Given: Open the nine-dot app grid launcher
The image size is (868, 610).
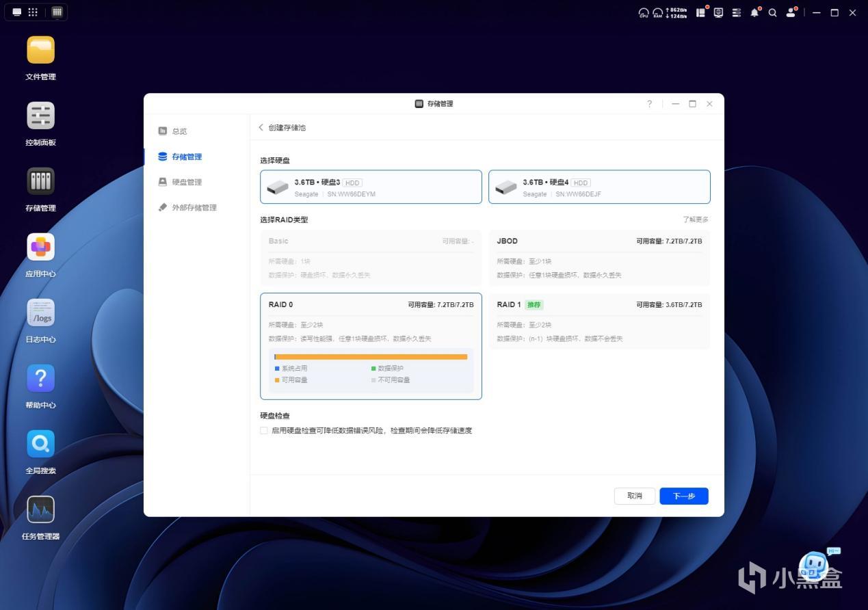Looking at the screenshot, I should point(33,12).
